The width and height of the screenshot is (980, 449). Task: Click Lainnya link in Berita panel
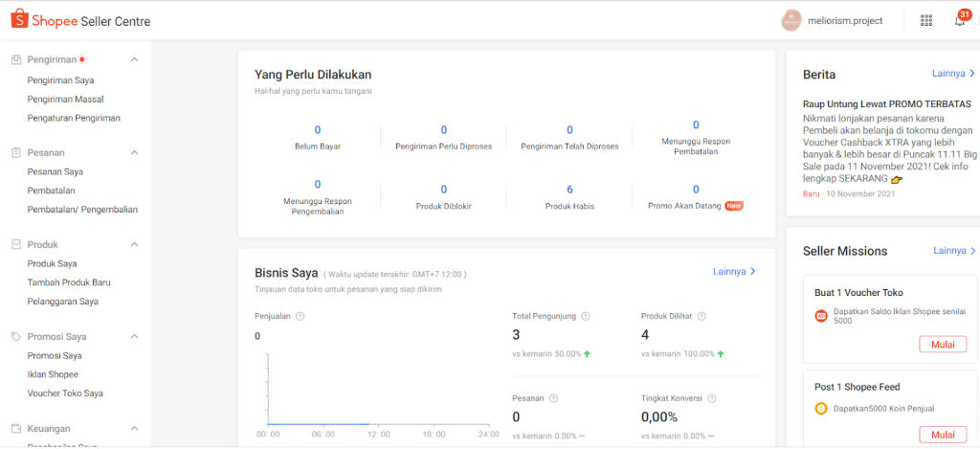click(954, 73)
